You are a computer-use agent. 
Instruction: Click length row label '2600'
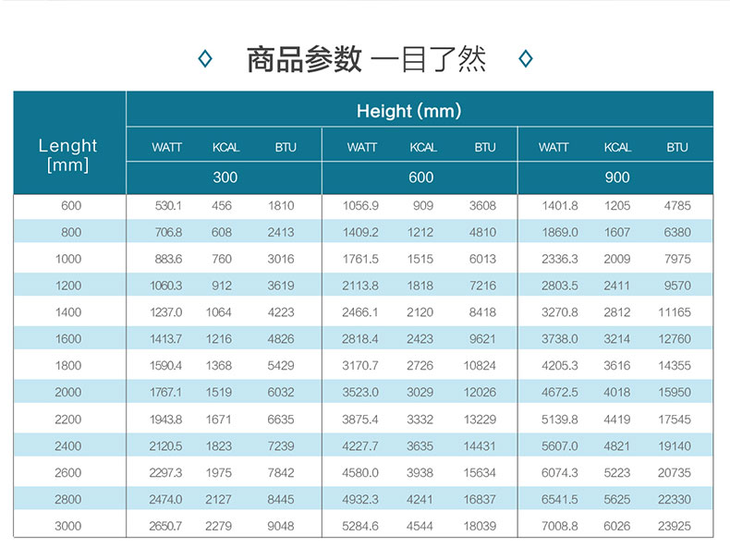(68, 472)
